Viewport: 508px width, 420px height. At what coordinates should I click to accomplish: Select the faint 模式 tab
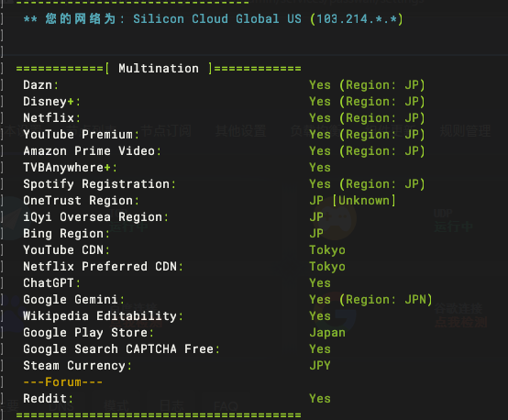point(116,406)
